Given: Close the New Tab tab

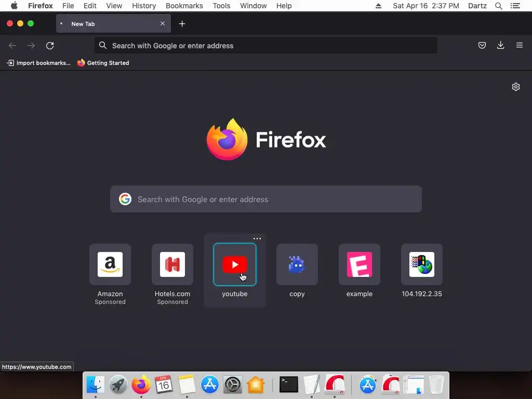Looking at the screenshot, I should [163, 23].
